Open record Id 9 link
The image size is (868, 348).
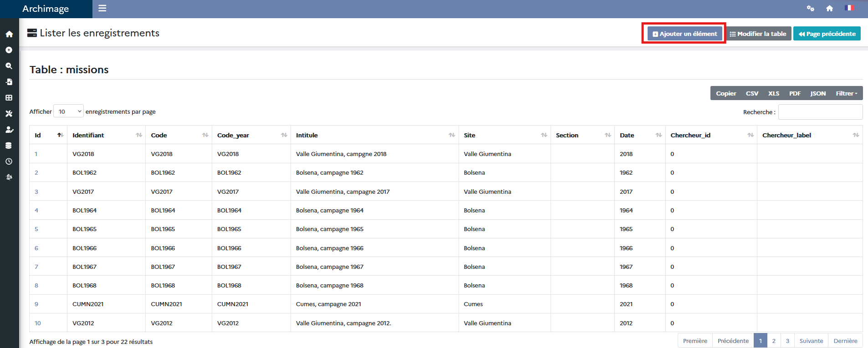point(36,304)
